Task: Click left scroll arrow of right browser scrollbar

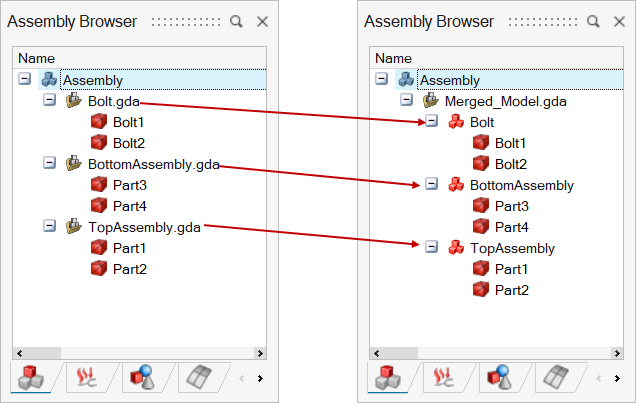Action: [x=376, y=353]
